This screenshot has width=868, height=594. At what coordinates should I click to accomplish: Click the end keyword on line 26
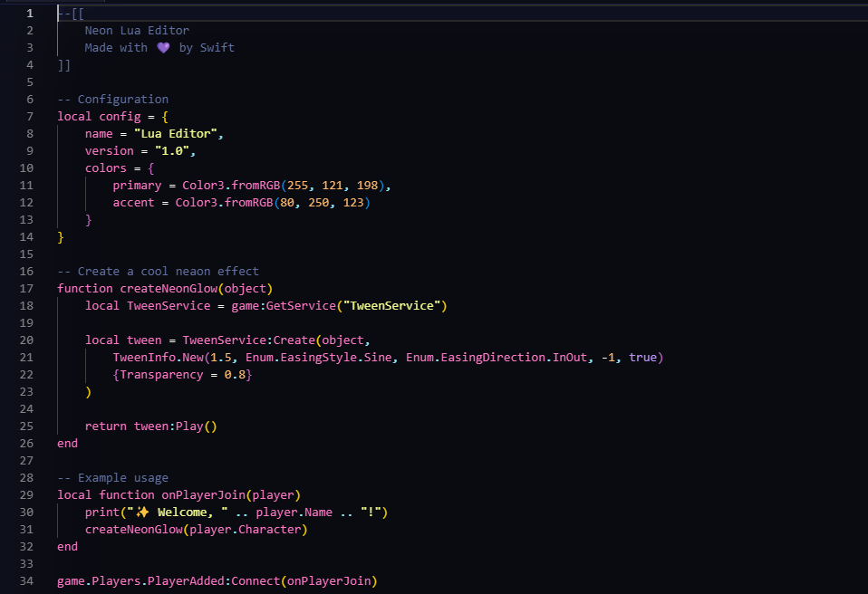[x=66, y=443]
